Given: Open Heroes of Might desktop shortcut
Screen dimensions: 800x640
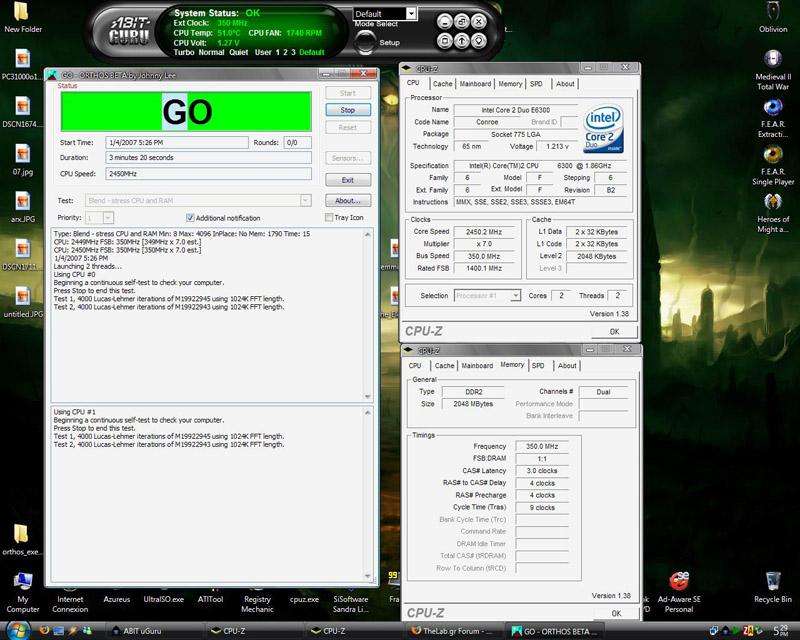Looking at the screenshot, I should (773, 213).
